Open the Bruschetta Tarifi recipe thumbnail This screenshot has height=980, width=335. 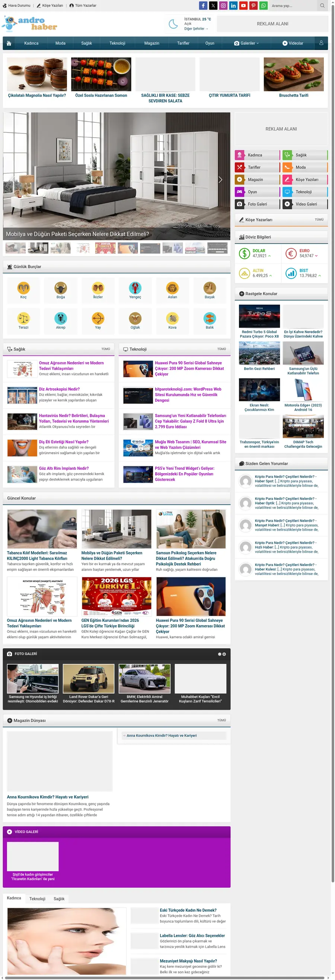pyautogui.click(x=294, y=74)
